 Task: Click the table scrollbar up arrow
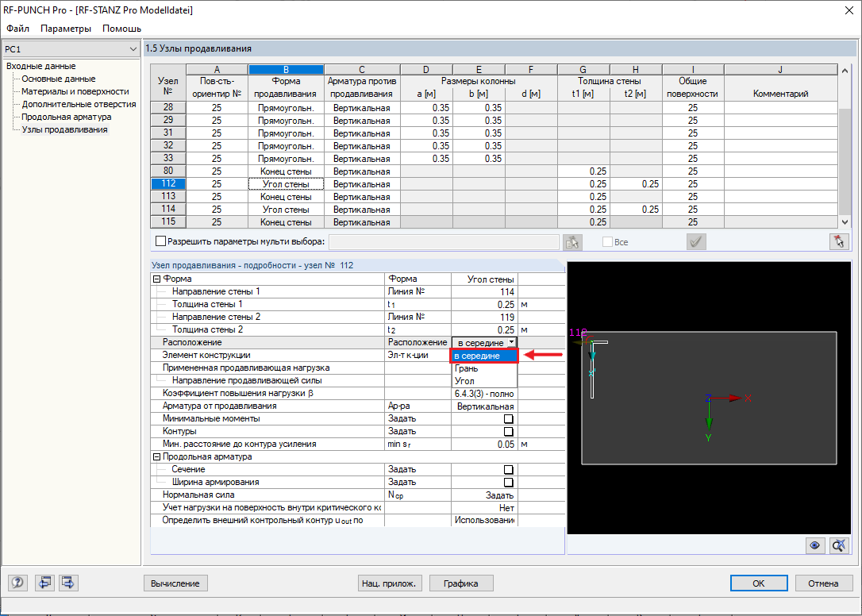click(845, 71)
